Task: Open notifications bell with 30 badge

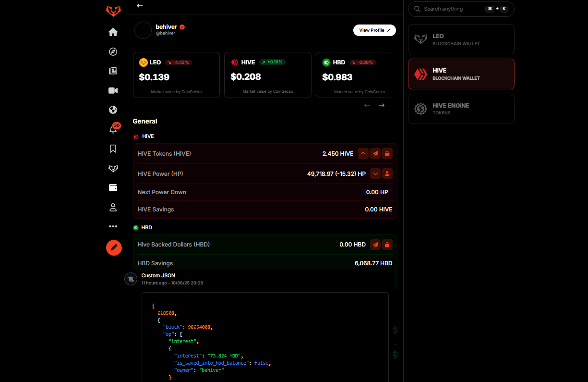Action: 114,129
